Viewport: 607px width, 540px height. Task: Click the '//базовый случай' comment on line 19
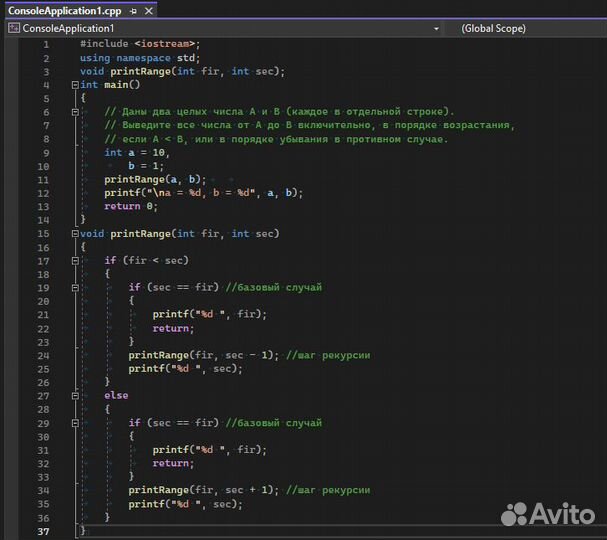pos(274,288)
